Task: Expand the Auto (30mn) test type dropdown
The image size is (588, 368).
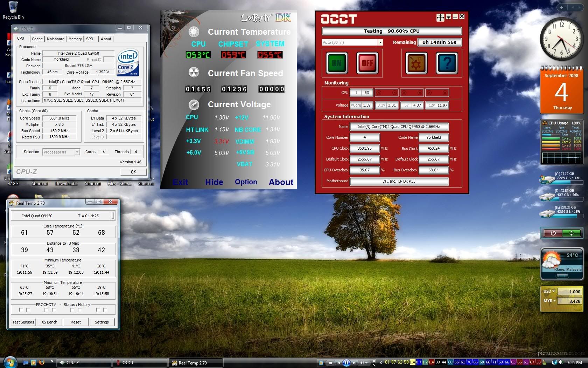Action: 380,42
